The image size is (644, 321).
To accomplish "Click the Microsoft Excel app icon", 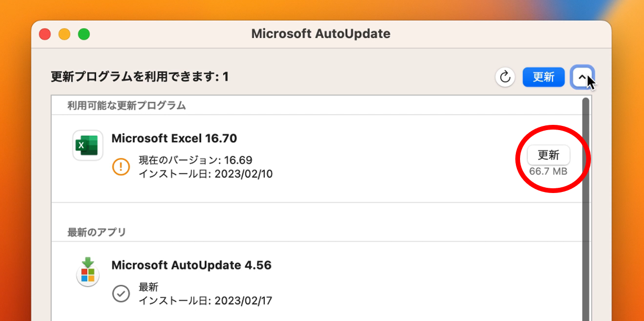I will [88, 145].
